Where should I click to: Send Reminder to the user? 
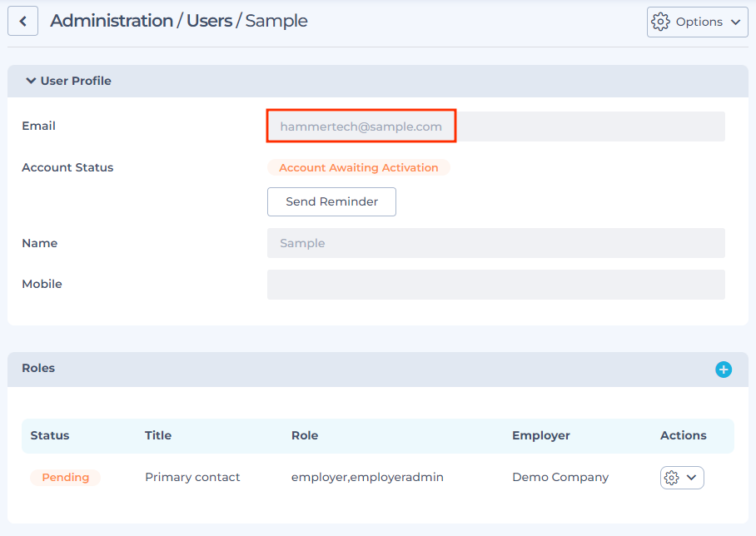(x=331, y=201)
